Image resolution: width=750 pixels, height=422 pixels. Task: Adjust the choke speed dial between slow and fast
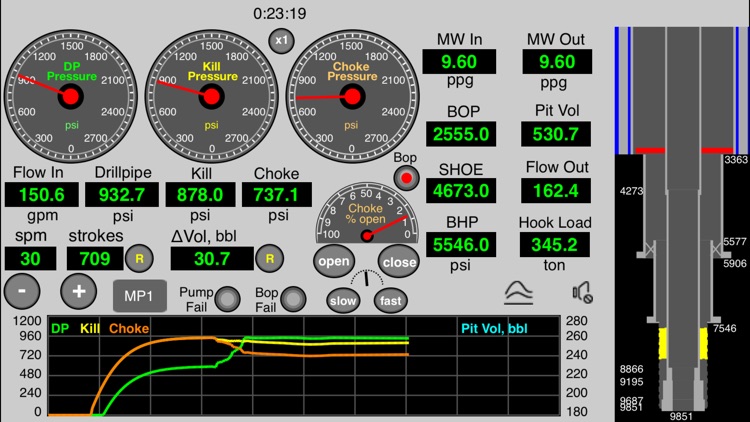click(x=367, y=279)
